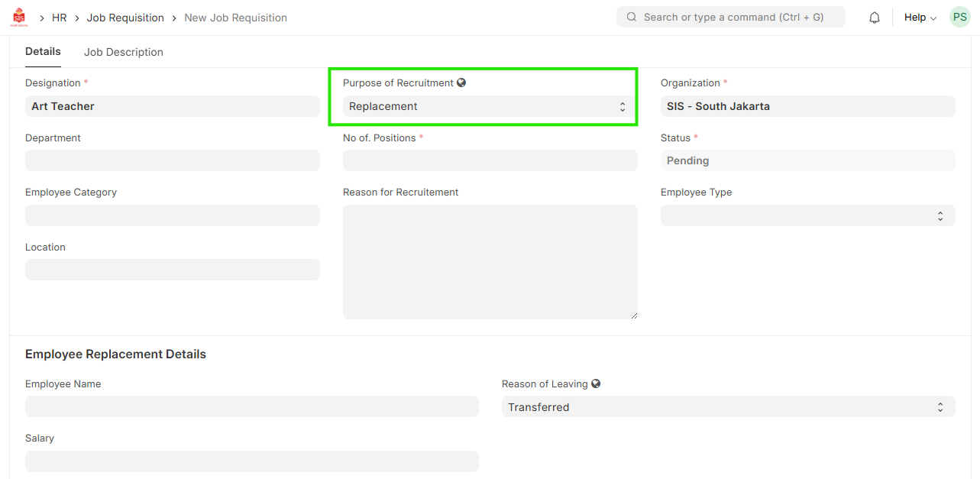Navigate to Job Requisition breadcrumb

[125, 18]
